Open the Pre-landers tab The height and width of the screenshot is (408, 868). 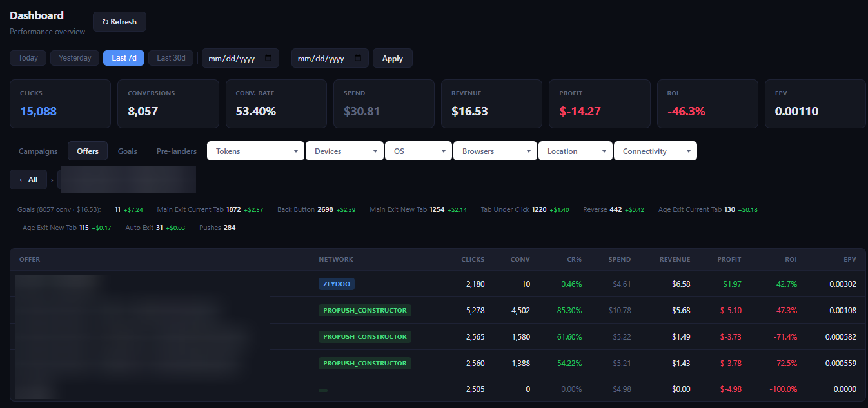(x=177, y=151)
